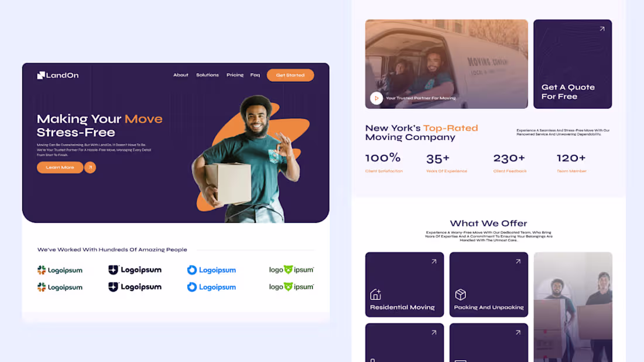Viewport: 644px width, 362px height.
Task: Click the mover holding box hero image
Action: pos(251,159)
